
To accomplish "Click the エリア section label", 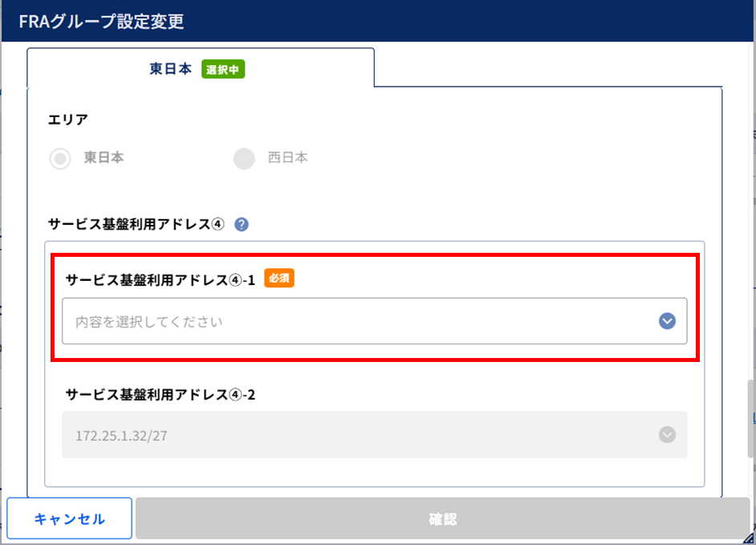I will [68, 120].
